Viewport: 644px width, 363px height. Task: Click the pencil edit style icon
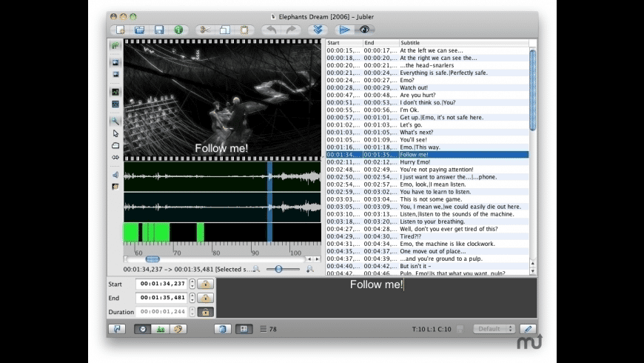click(528, 329)
